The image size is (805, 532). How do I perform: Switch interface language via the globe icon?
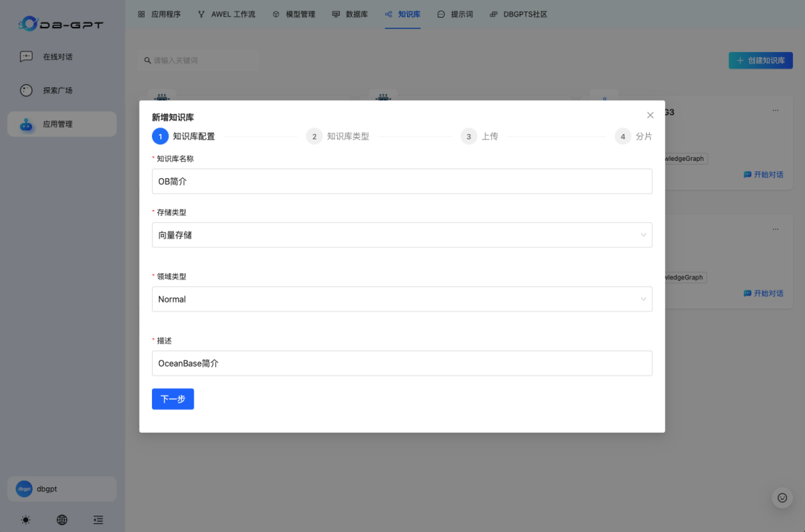point(62,519)
